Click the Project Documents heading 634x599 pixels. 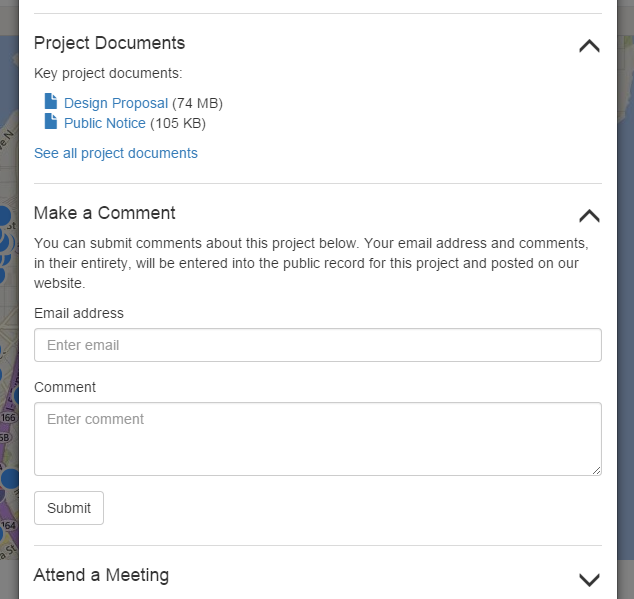click(x=109, y=43)
